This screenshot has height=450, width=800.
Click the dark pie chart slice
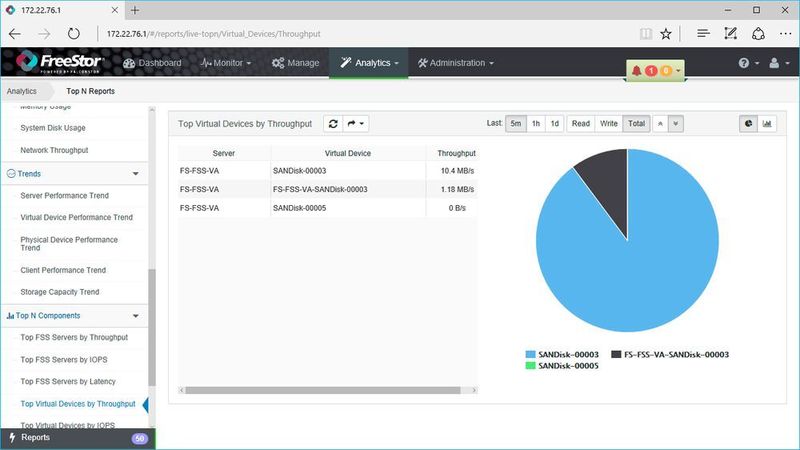608,185
